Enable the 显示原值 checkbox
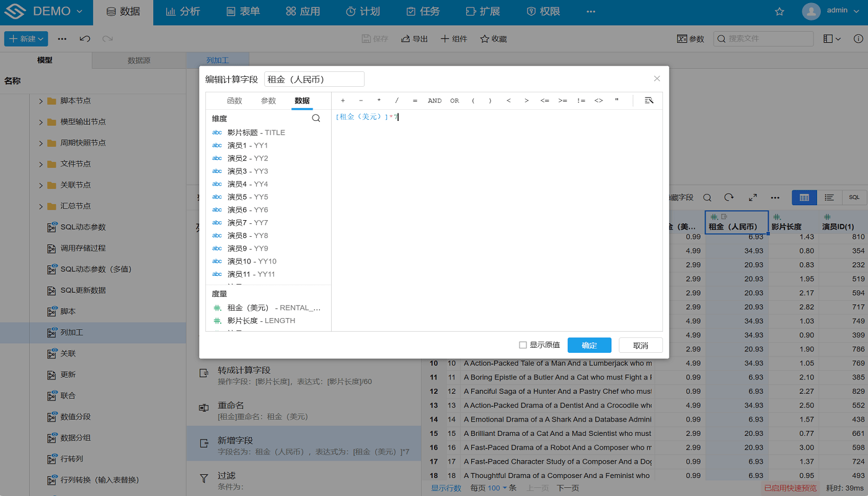The width and height of the screenshot is (868, 496). [x=523, y=345]
